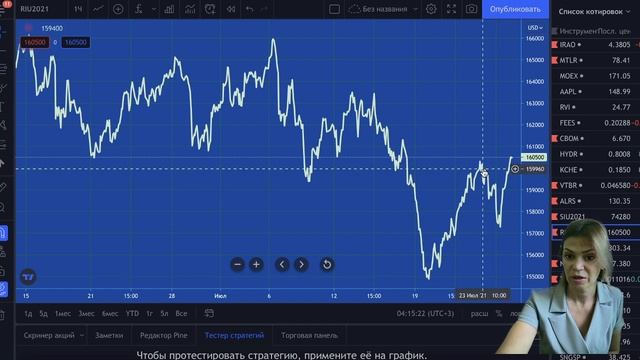Click the '23 Июл '21 10:00' time axis label
640x360 pixels.
pos(482,295)
